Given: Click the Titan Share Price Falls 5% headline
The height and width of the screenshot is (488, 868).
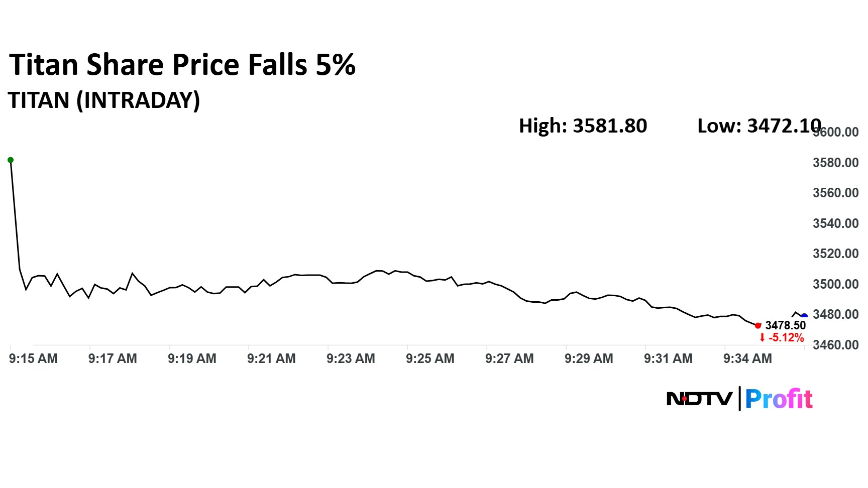Looking at the screenshot, I should (182, 65).
